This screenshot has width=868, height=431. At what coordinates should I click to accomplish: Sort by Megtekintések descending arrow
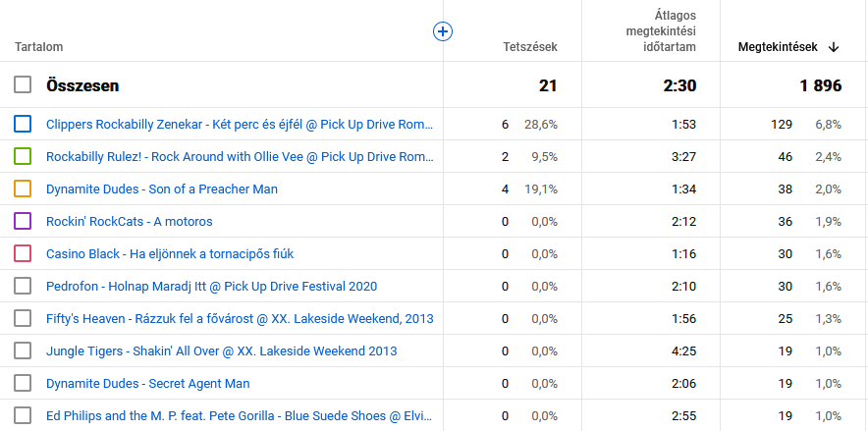pos(833,47)
